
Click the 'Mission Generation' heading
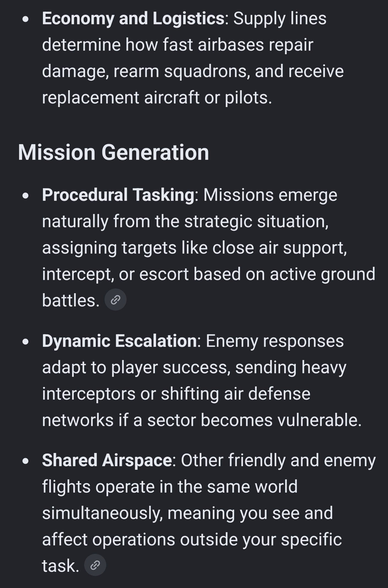point(114,152)
